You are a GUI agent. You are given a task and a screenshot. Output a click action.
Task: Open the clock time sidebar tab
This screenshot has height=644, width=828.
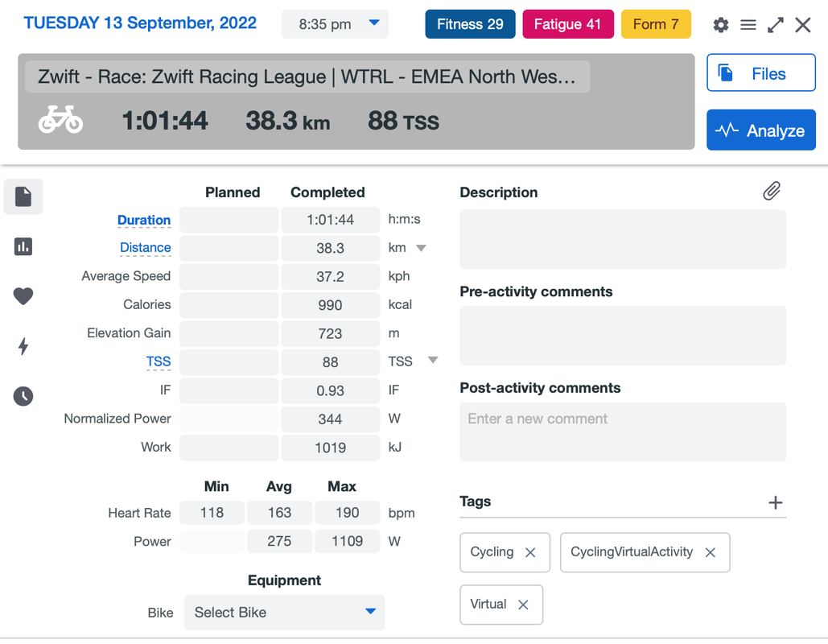23,396
